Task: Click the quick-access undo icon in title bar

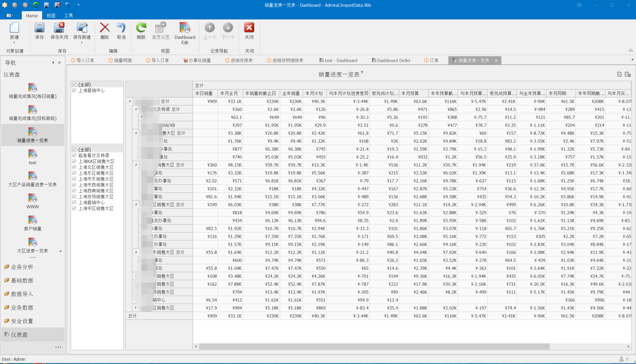Action: coord(67,5)
